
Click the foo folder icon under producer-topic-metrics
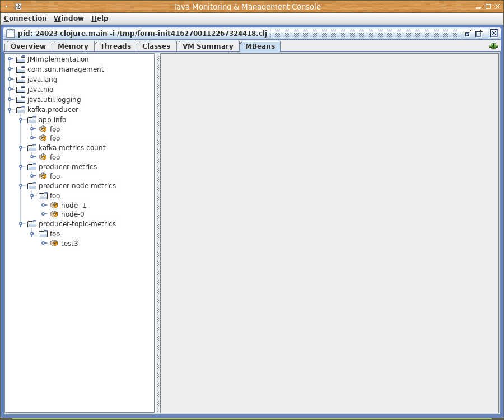click(x=43, y=234)
